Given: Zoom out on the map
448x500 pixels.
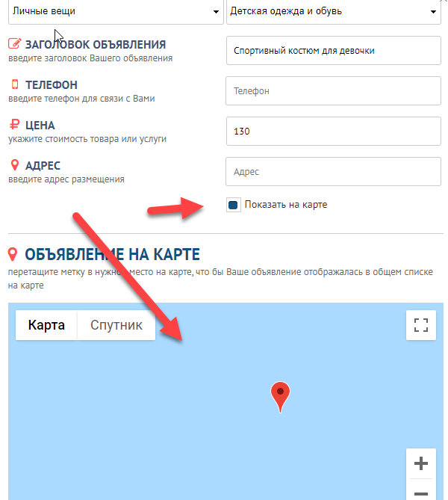Looking at the screenshot, I should [421, 493].
